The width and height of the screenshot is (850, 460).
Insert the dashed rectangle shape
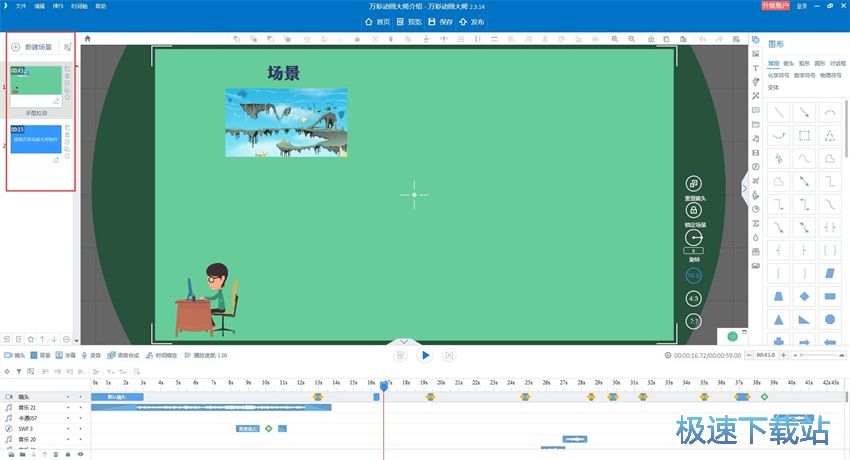(804, 135)
